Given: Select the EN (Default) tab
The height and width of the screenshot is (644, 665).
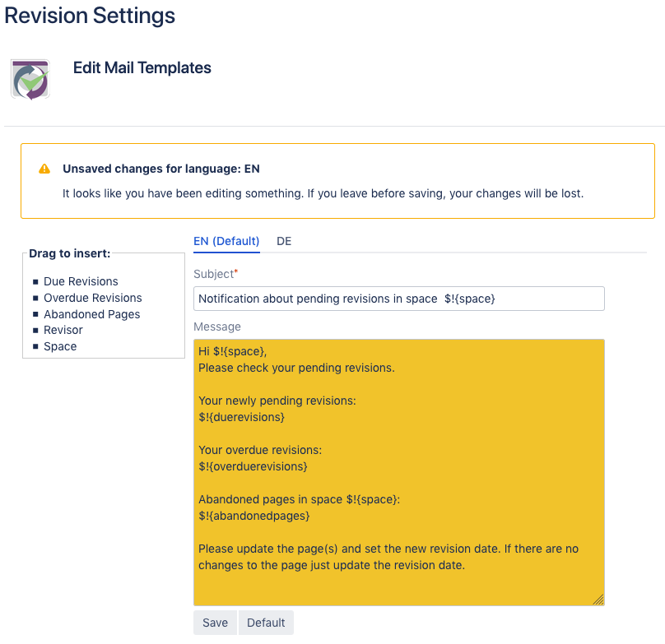Looking at the screenshot, I should [x=226, y=241].
